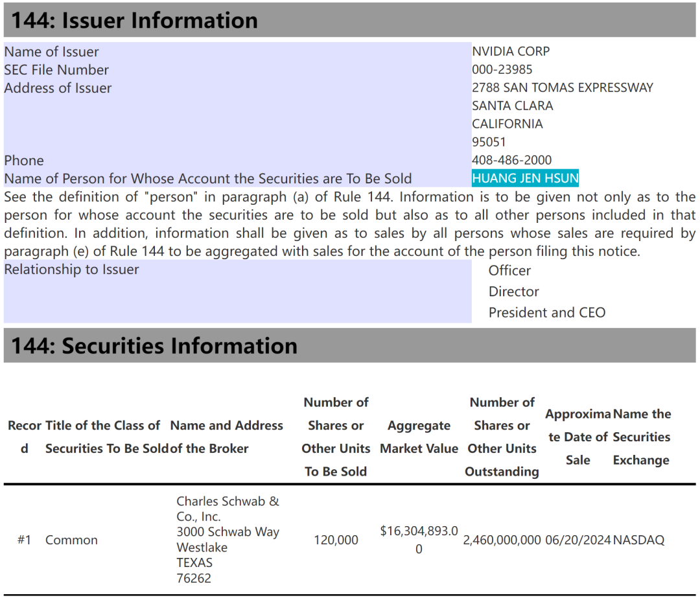Click the 2,460,000,000 shares outstanding value
The height and width of the screenshot is (602, 700).
[502, 540]
